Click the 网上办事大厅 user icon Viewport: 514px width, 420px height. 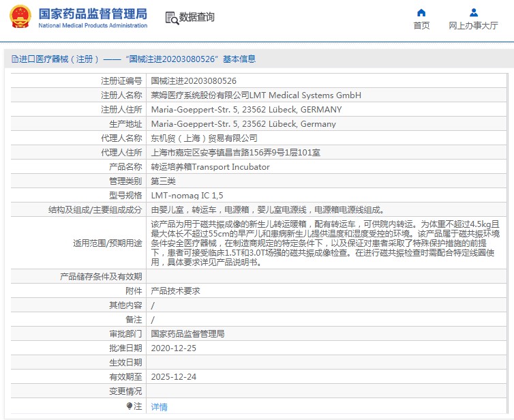click(x=473, y=13)
